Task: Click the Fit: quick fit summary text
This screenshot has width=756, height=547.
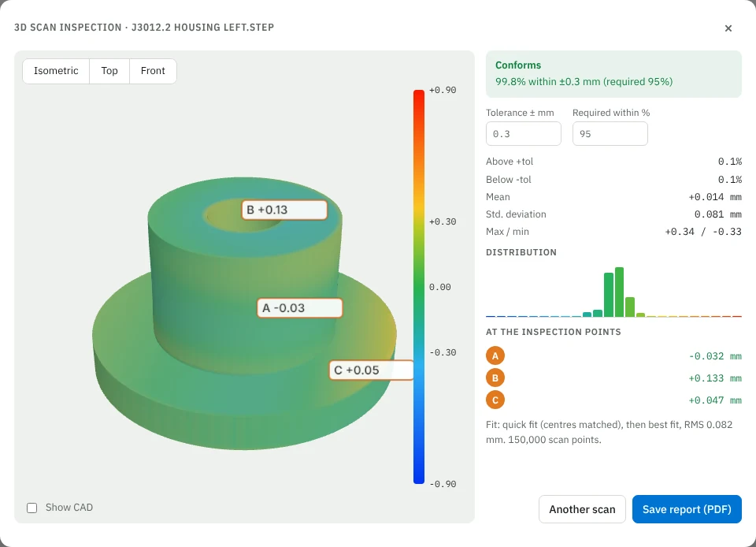Action: click(x=609, y=432)
